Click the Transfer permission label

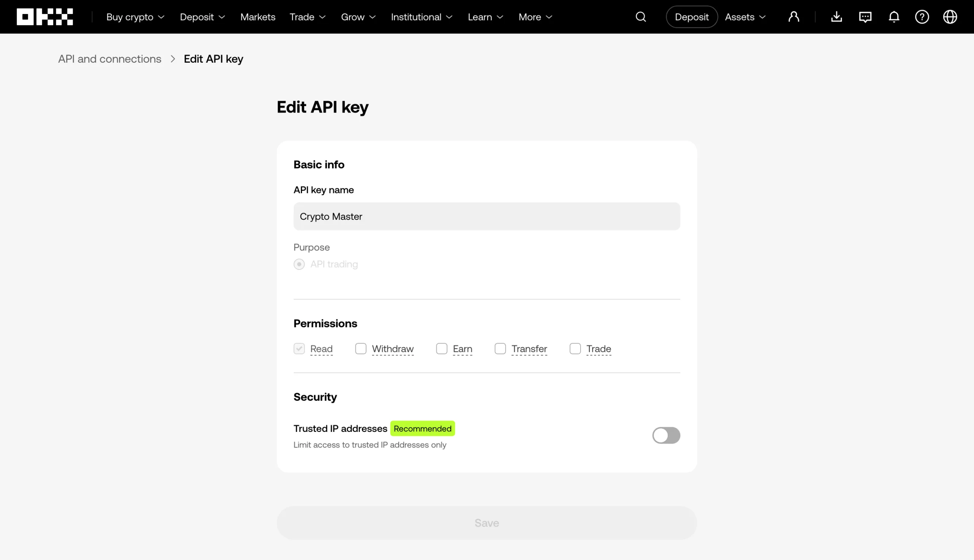pos(529,349)
